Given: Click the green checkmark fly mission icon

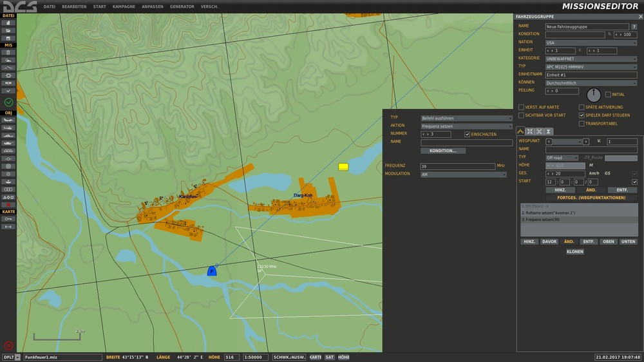Looking at the screenshot, I should [x=8, y=102].
